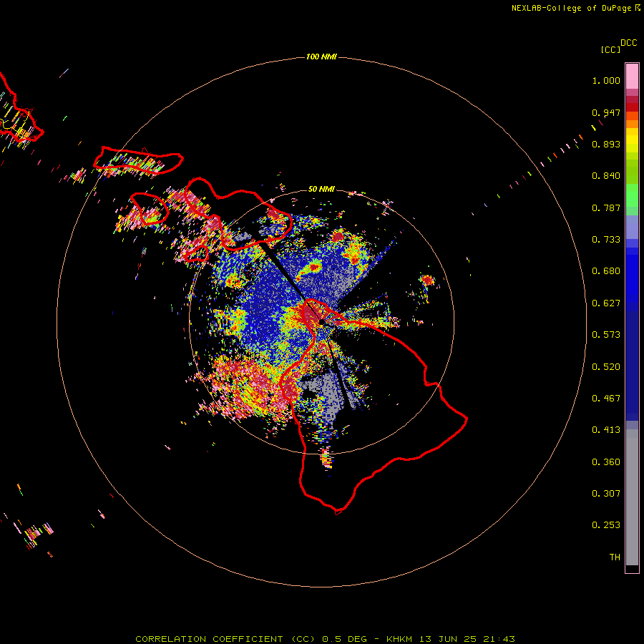Select the 0.467 scale value
The height and width of the screenshot is (644, 644).
(606, 399)
